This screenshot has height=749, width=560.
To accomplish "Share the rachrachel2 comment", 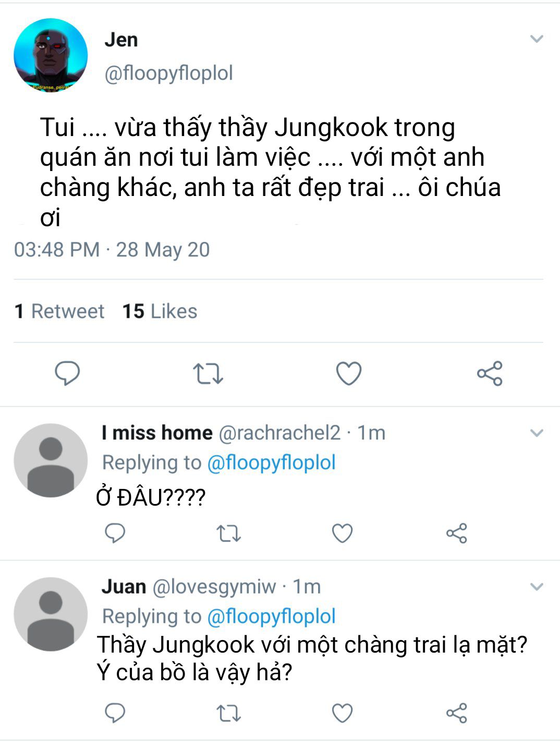I will click(457, 533).
